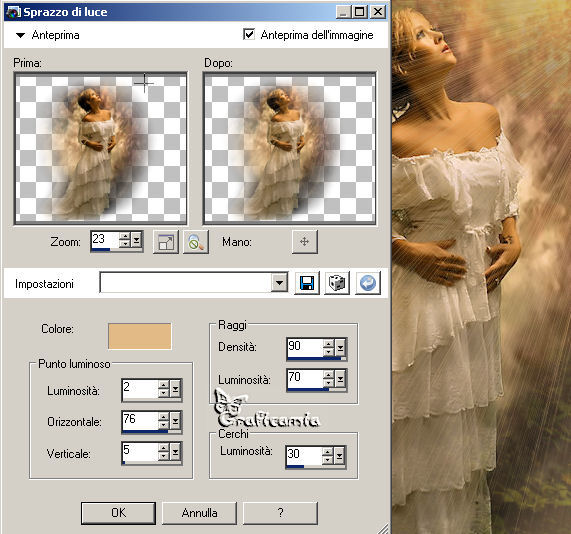The height and width of the screenshot is (534, 571).
Task: Collapse the Anteprima preview section
Action: point(20,35)
